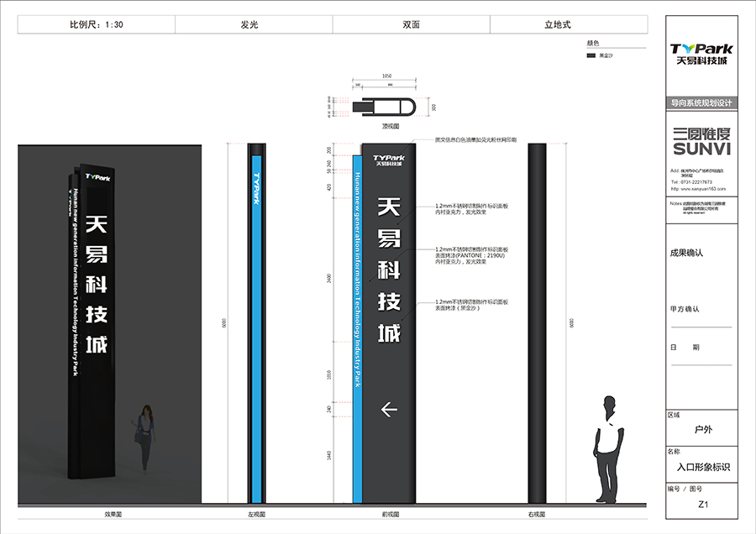Click the black swatch labeled 黑金沙

coord(591,55)
